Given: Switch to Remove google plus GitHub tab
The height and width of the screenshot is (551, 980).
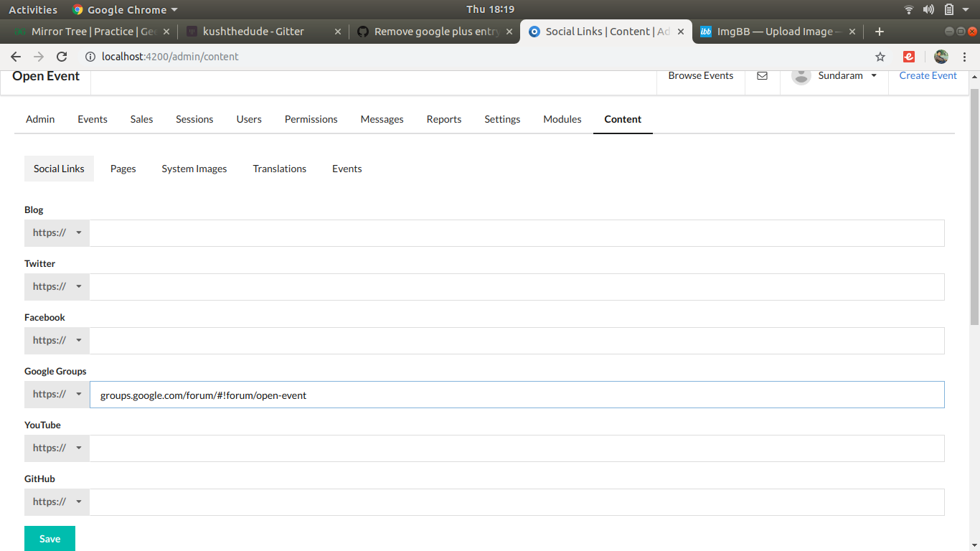Looking at the screenshot, I should point(434,32).
